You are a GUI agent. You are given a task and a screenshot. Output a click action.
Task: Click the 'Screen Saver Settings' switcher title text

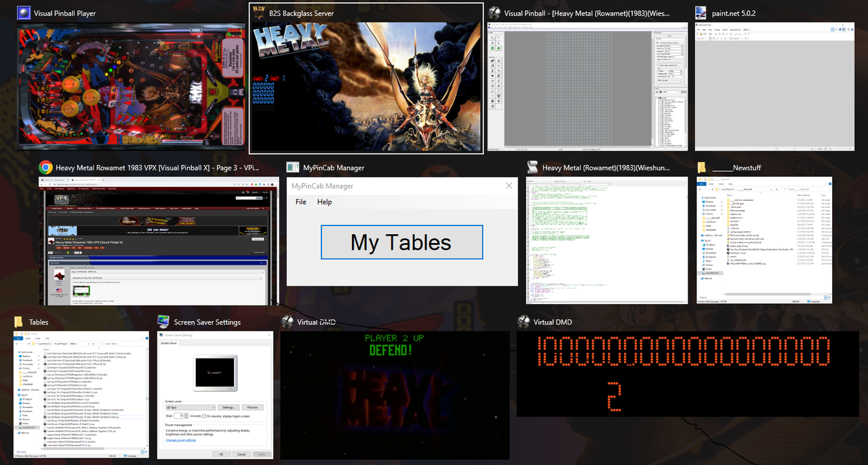(x=208, y=322)
